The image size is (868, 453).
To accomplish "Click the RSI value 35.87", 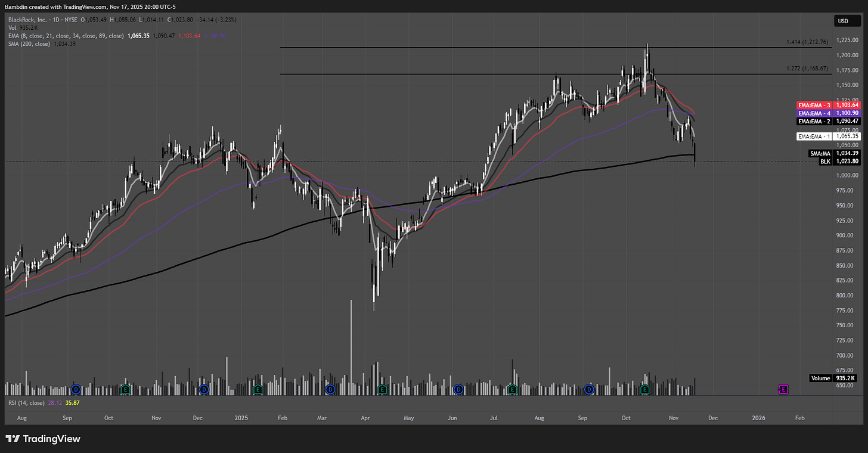I will pyautogui.click(x=72, y=403).
